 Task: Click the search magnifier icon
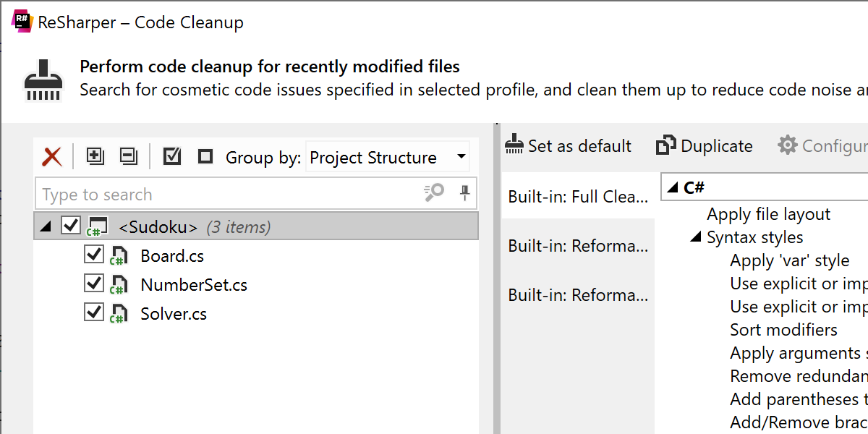tap(434, 192)
